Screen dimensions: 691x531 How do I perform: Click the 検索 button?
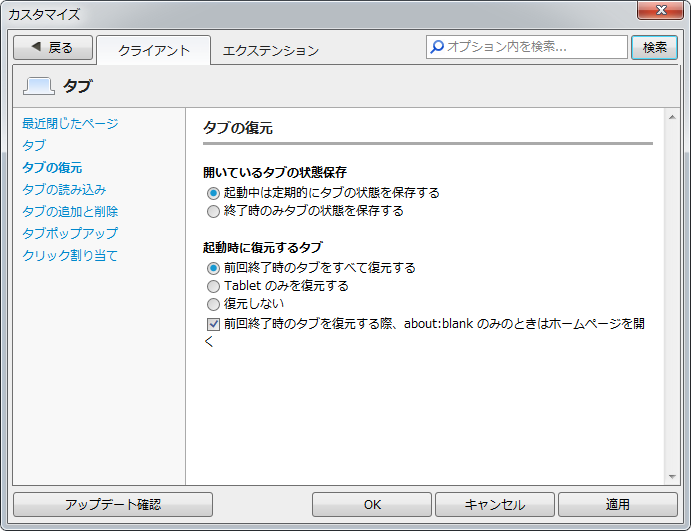tap(654, 48)
